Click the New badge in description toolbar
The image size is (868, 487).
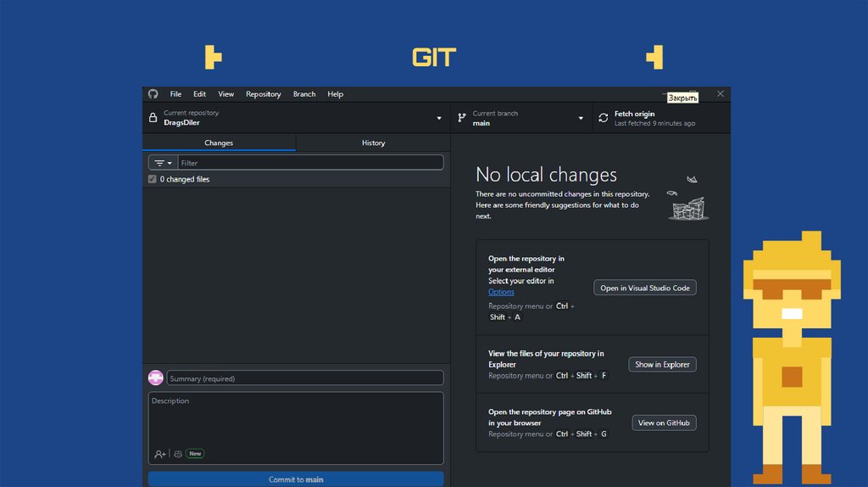[195, 454]
